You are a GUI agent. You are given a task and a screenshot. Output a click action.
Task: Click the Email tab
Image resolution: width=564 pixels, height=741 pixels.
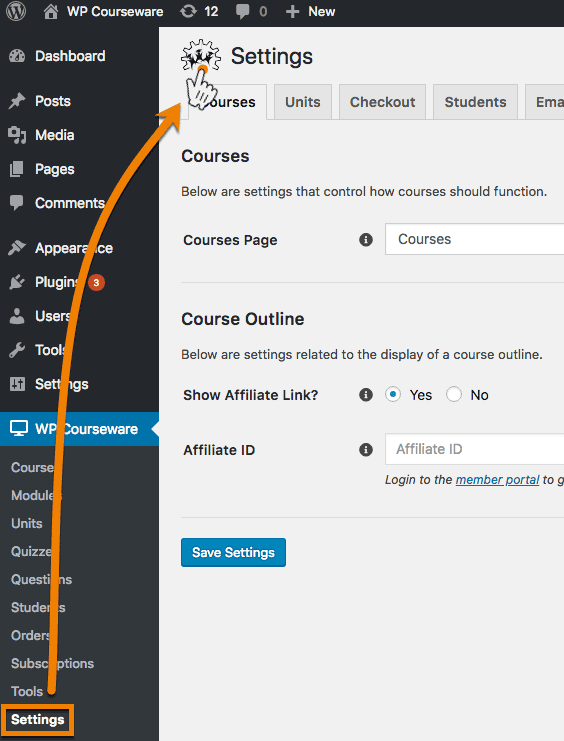pos(545,102)
